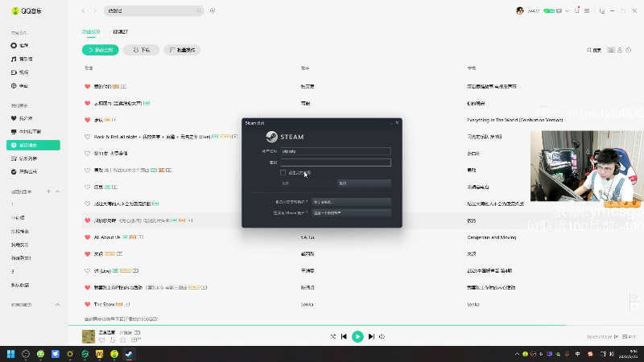The image size is (644, 362).
Task: Open local and downloads item in sidebar
Action: (x=27, y=132)
